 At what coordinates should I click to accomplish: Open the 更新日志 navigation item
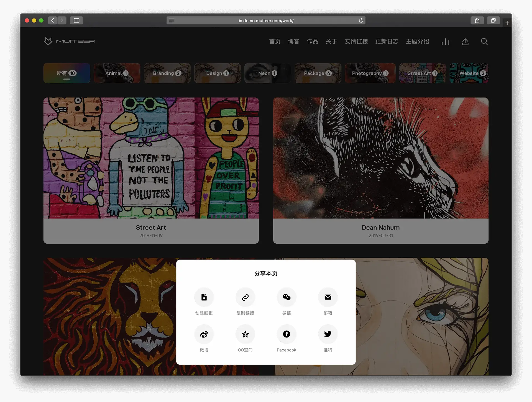pos(387,42)
